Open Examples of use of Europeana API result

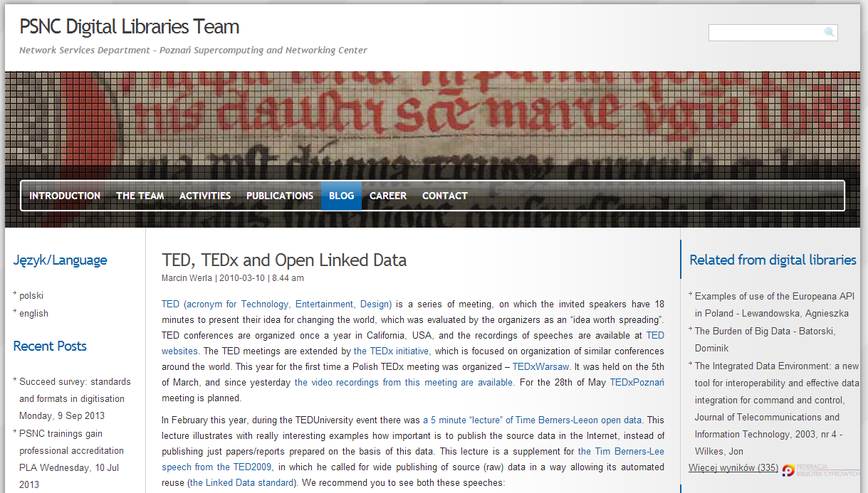(x=775, y=304)
